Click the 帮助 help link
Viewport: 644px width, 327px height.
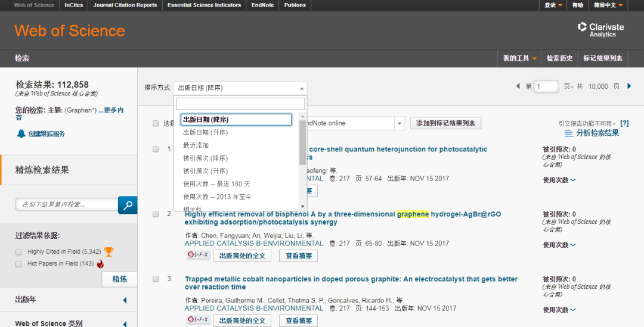click(577, 5)
